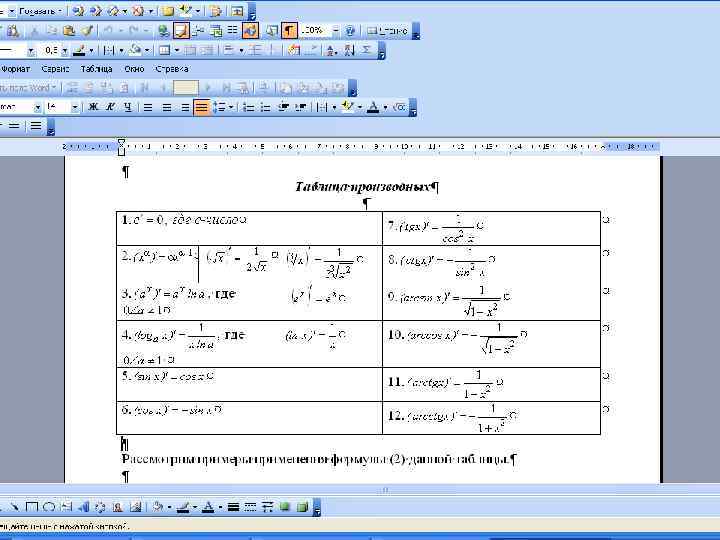Viewport: 720px width, 540px height.
Task: Open the font size dropdown showing 14
Action: point(74,107)
